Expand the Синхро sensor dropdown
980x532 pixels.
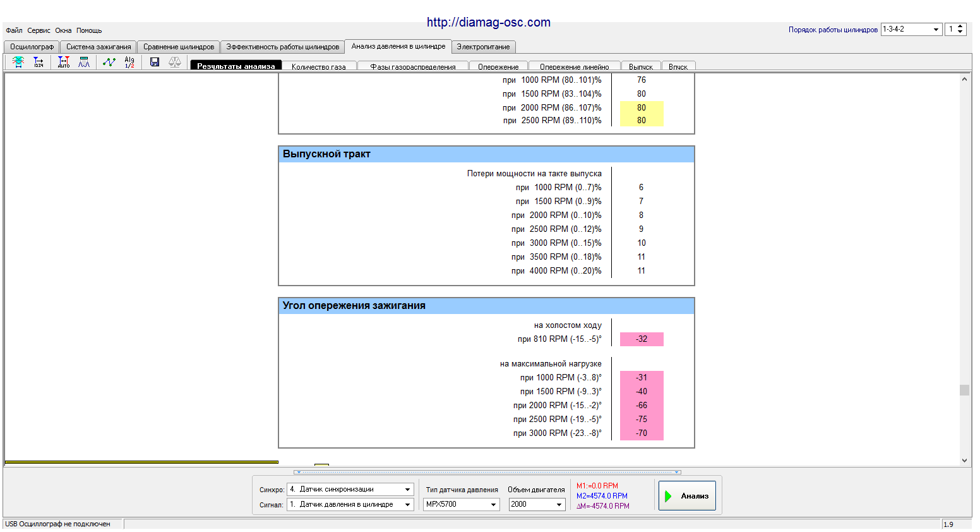[x=408, y=489]
